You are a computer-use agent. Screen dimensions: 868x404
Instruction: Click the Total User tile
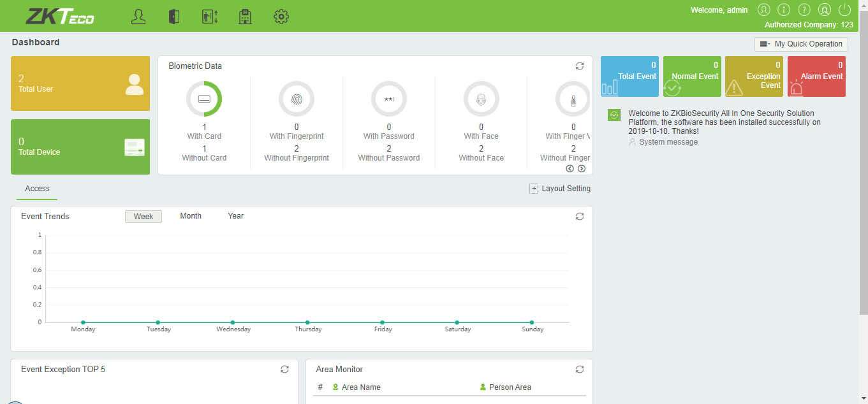[x=80, y=83]
